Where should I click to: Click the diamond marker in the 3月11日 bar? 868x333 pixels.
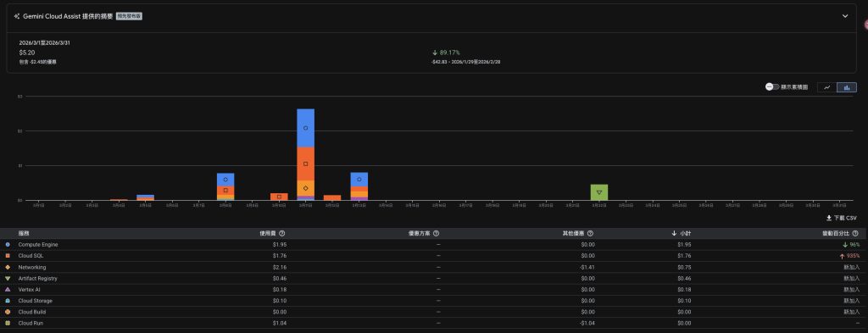pyautogui.click(x=305, y=188)
